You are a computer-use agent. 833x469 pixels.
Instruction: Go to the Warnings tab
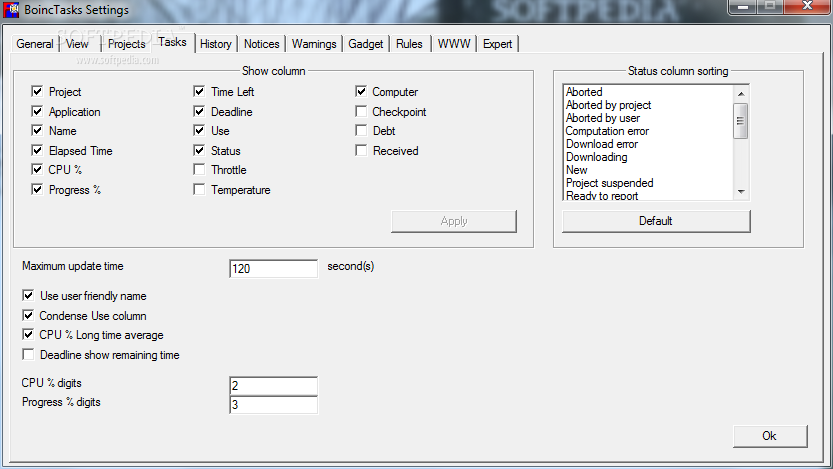314,44
